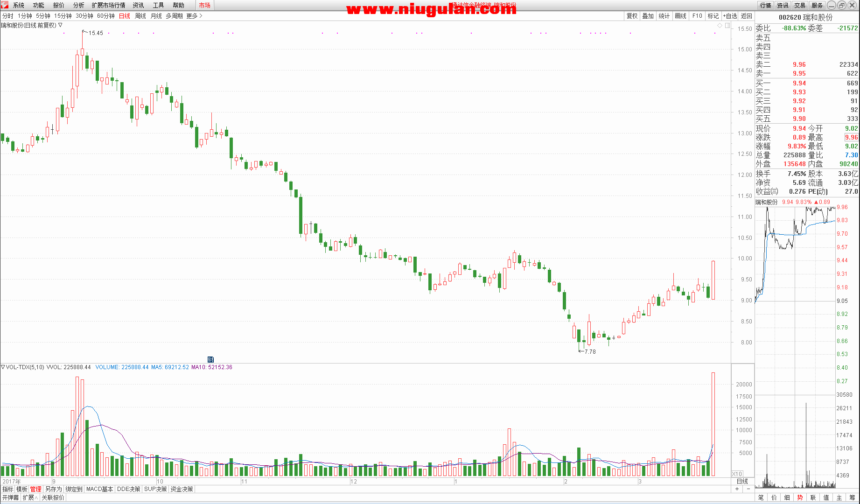Screen dimensions: 860x504
Task: Open the 帮助 menu
Action: (179, 5)
